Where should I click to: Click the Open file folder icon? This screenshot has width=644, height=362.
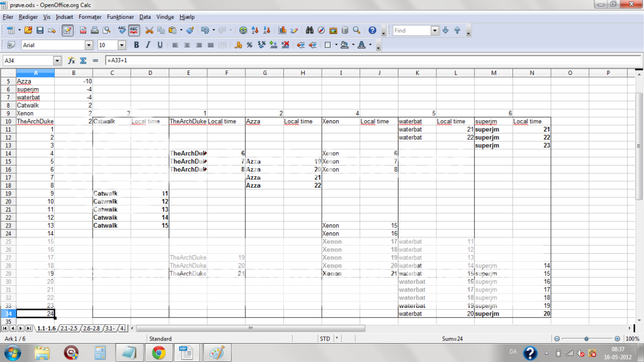coord(28,30)
